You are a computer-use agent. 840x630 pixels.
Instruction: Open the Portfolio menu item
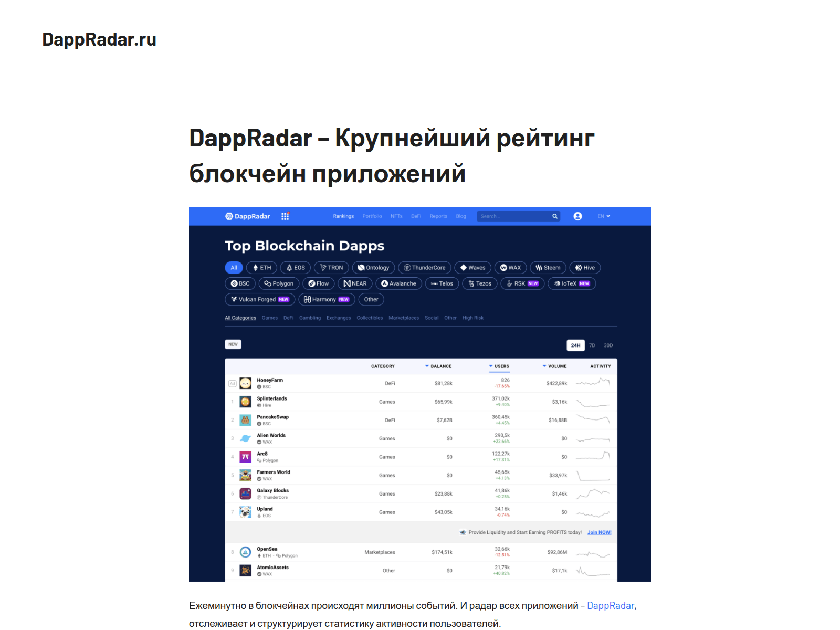(372, 216)
